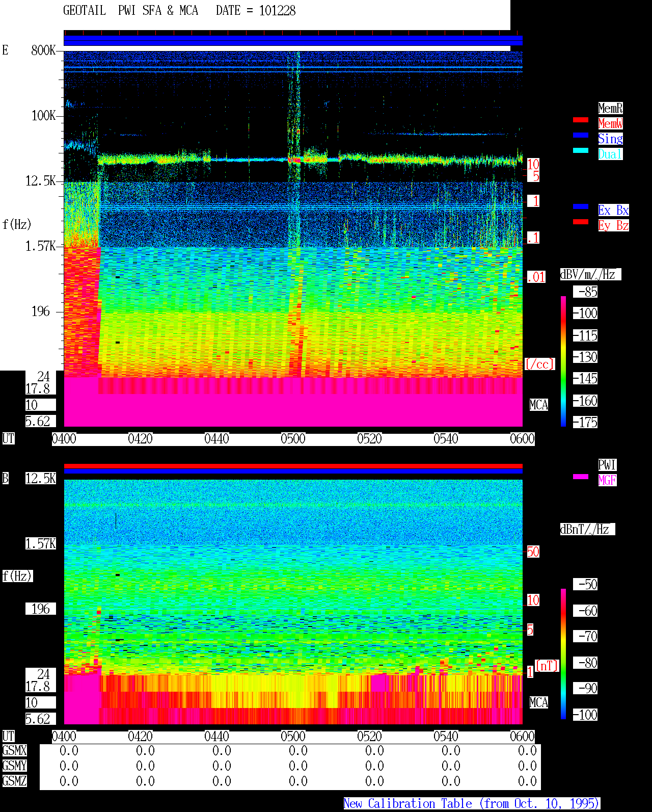Click the dBnT/√Hz color scale bar
The image size is (652, 812).
[563, 654]
